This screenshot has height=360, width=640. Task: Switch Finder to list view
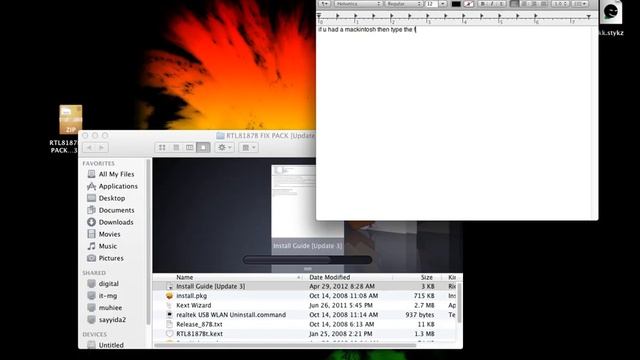[x=176, y=147]
